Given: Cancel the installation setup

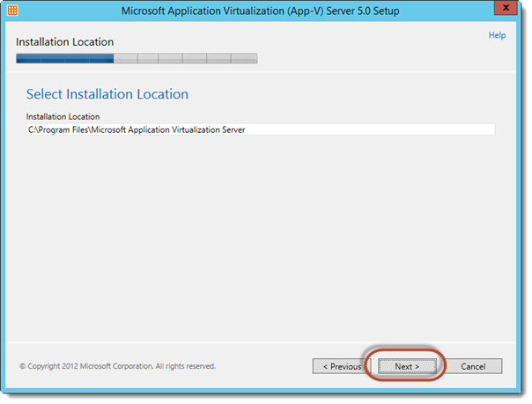Looking at the screenshot, I should [473, 366].
